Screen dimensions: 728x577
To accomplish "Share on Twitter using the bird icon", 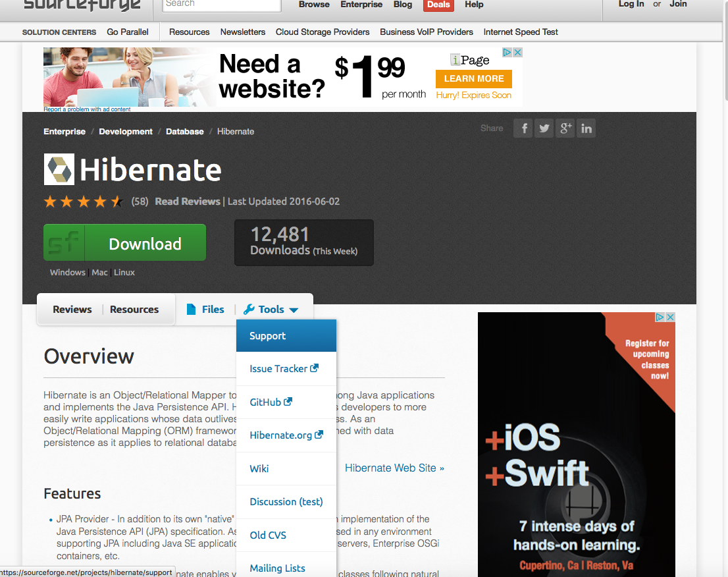I will point(544,128).
